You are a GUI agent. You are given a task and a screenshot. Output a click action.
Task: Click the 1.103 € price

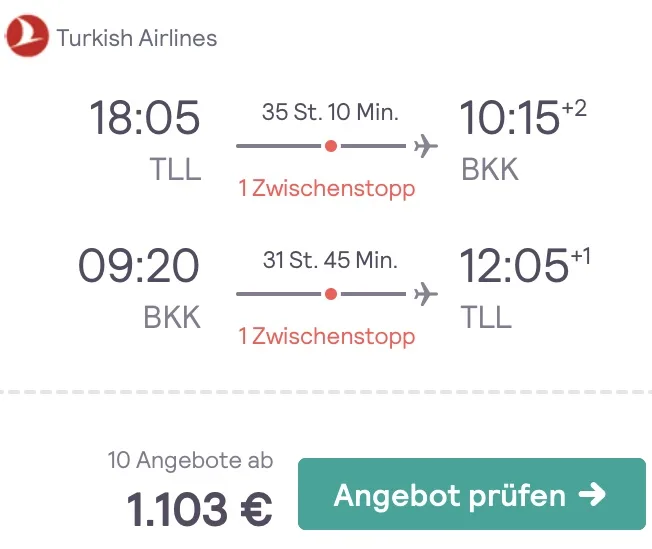coord(200,510)
